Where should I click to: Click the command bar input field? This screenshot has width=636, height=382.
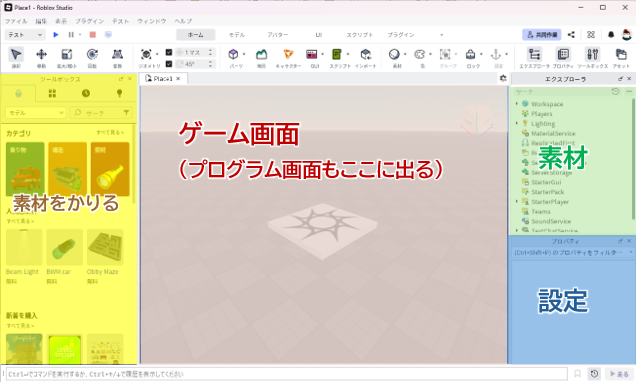[287, 374]
